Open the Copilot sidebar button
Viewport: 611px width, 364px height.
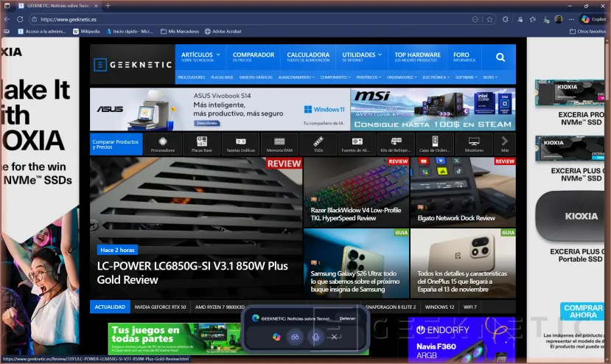[x=593, y=19]
